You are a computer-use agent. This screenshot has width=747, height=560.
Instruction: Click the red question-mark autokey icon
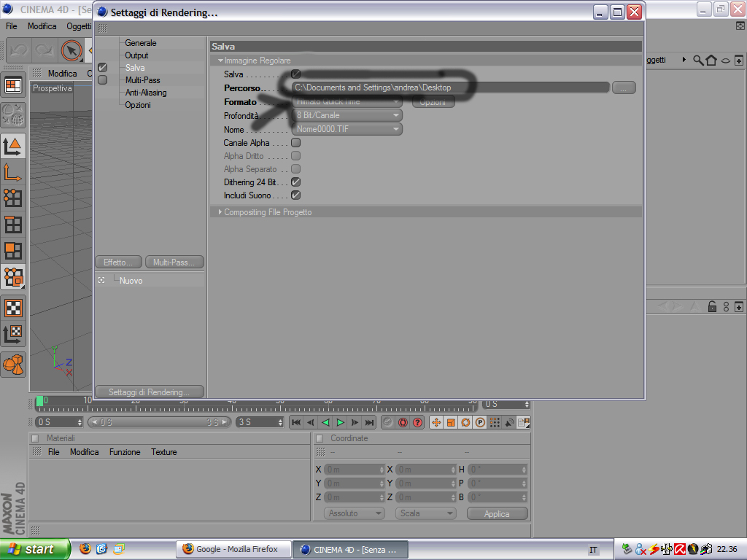click(417, 422)
